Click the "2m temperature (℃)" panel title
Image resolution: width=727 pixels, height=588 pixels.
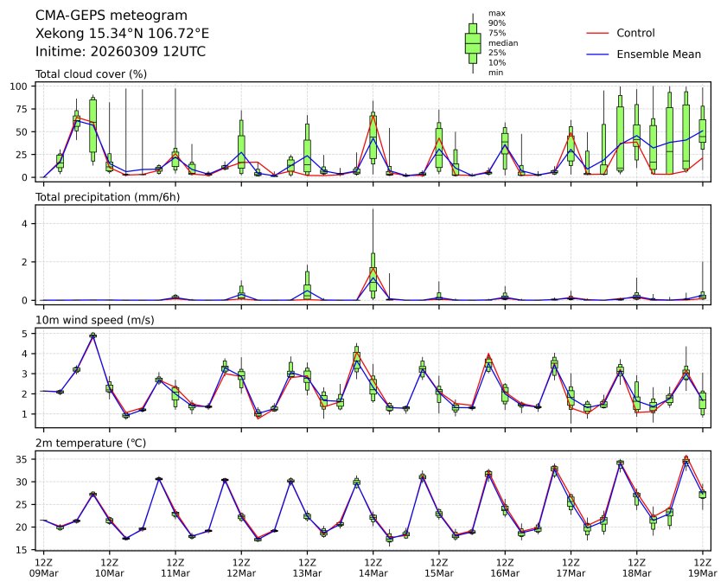(x=89, y=443)
